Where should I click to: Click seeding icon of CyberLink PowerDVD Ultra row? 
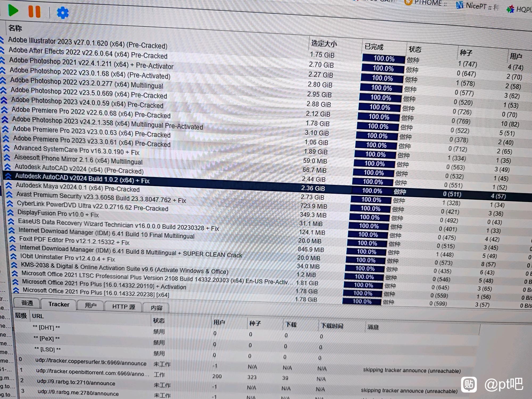point(10,204)
